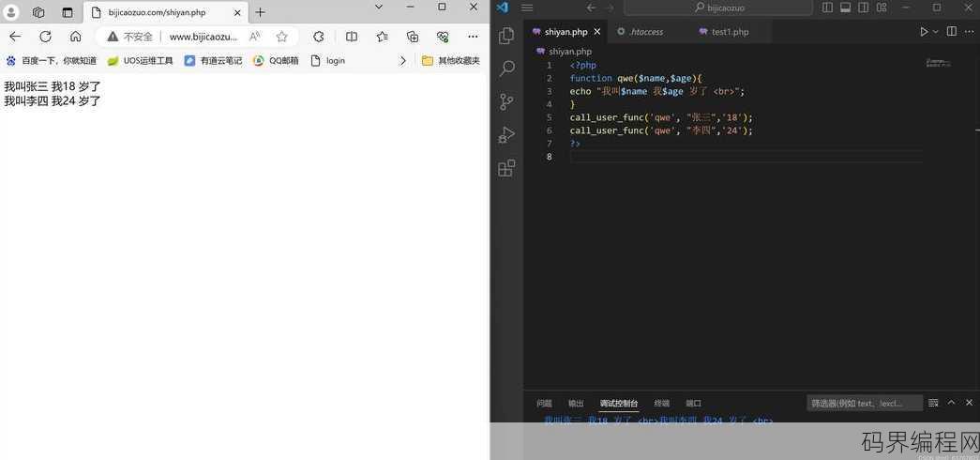This screenshot has height=460, width=980.
Task: Open the Edge profile avatar
Action: 11,12
